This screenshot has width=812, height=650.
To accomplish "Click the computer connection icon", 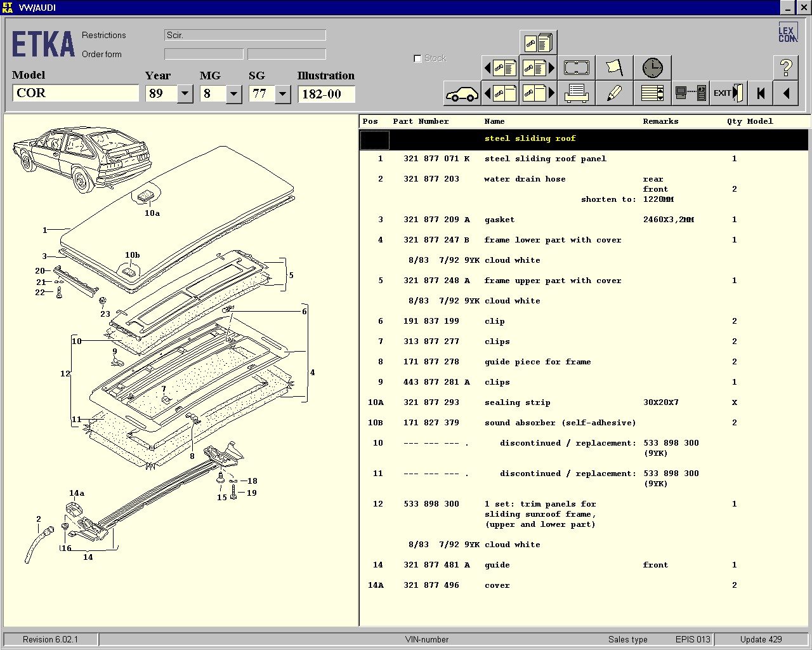I will pos(690,94).
